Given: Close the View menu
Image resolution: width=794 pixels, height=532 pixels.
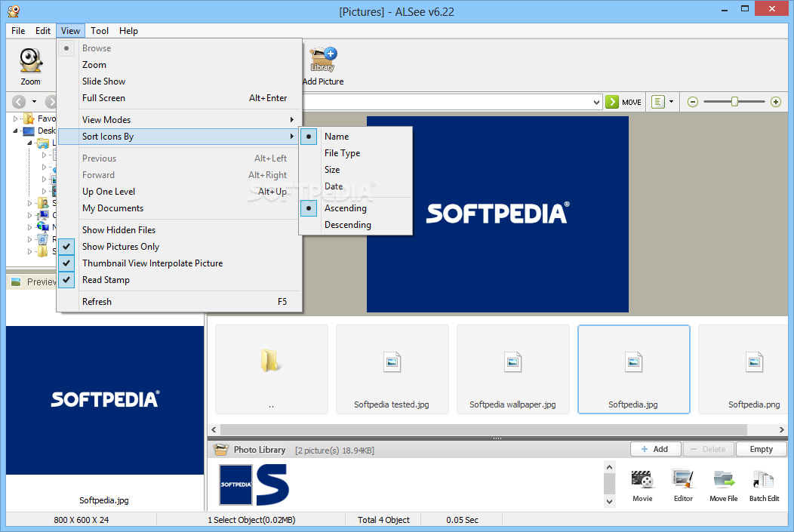Looking at the screenshot, I should pyautogui.click(x=70, y=31).
